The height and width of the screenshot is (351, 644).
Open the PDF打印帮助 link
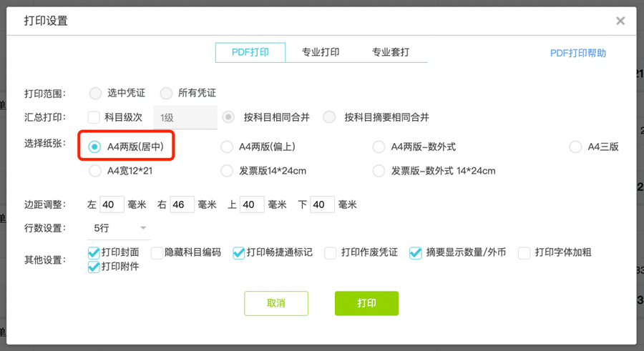(577, 53)
